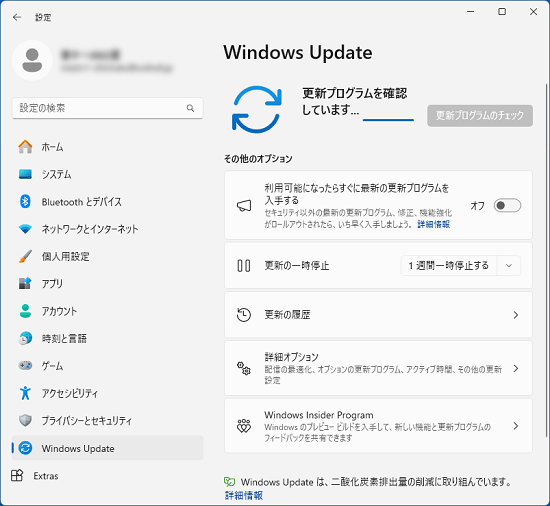This screenshot has height=506, width=550.
Task: Open the Extras icon in sidebar
Action: [17, 475]
